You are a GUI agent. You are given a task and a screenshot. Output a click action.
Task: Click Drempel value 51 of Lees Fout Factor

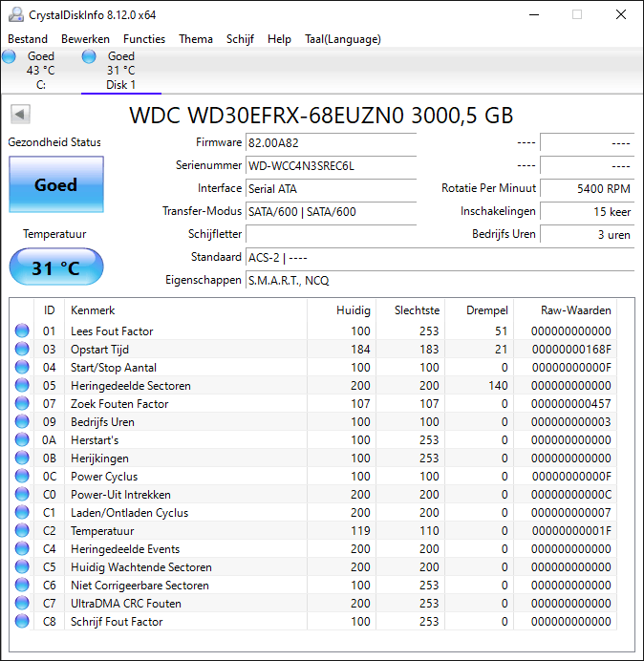[x=501, y=331]
